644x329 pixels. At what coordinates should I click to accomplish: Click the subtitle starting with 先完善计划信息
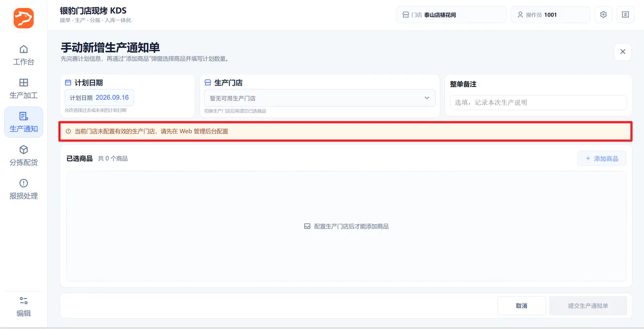[145, 59]
